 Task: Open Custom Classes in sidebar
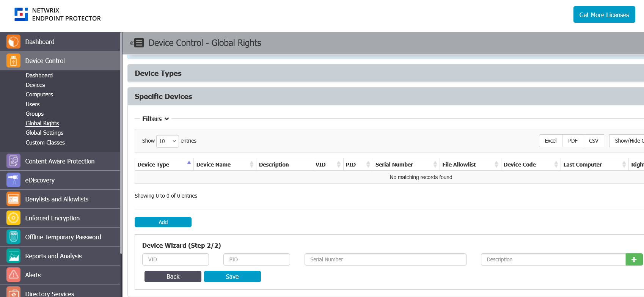[45, 143]
